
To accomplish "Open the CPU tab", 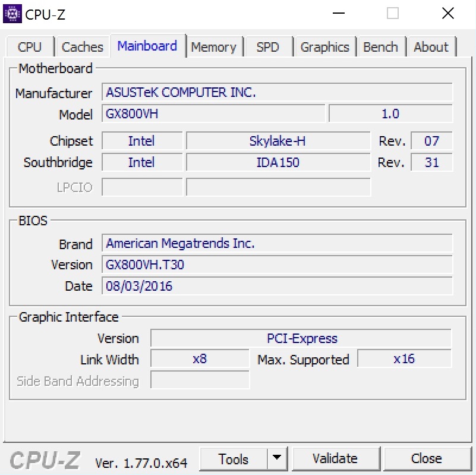I will [30, 47].
